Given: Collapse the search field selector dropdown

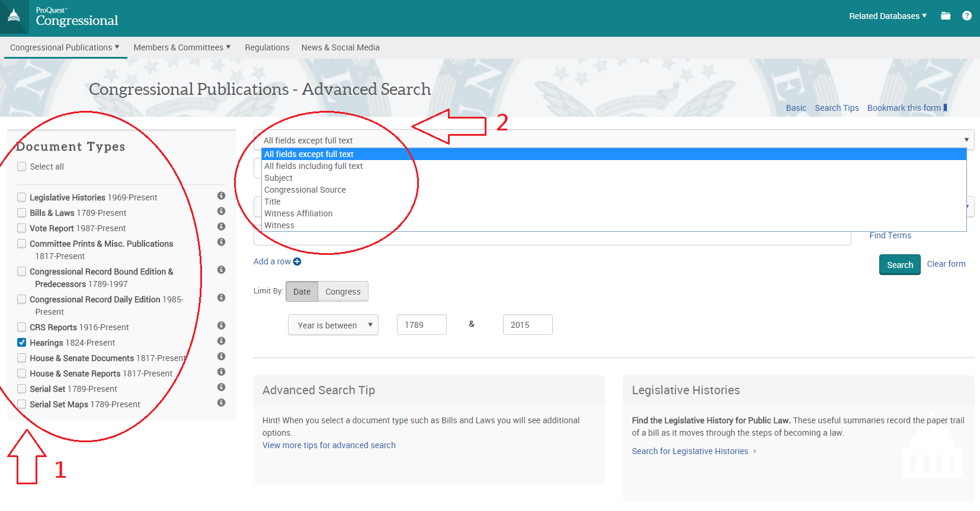Looking at the screenshot, I should [x=614, y=140].
